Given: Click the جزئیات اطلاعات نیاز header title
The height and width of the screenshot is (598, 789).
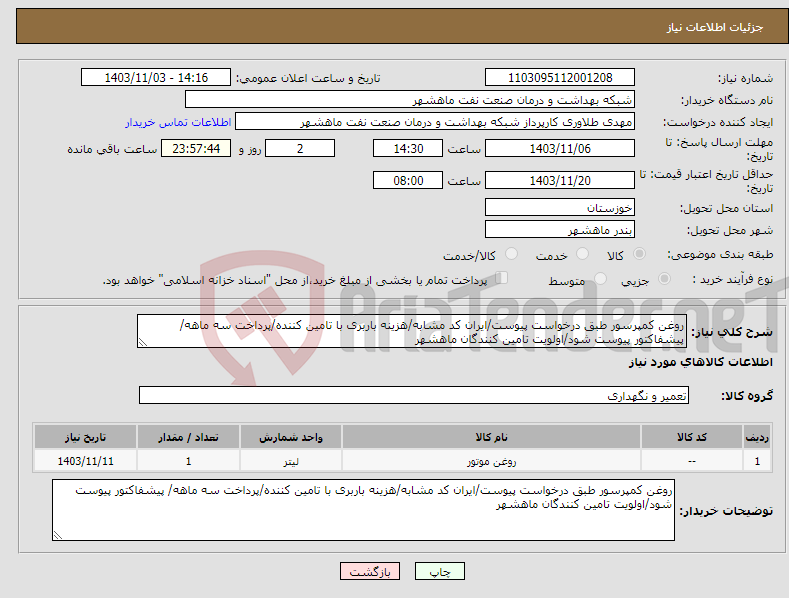Looking at the screenshot, I should (715, 27).
